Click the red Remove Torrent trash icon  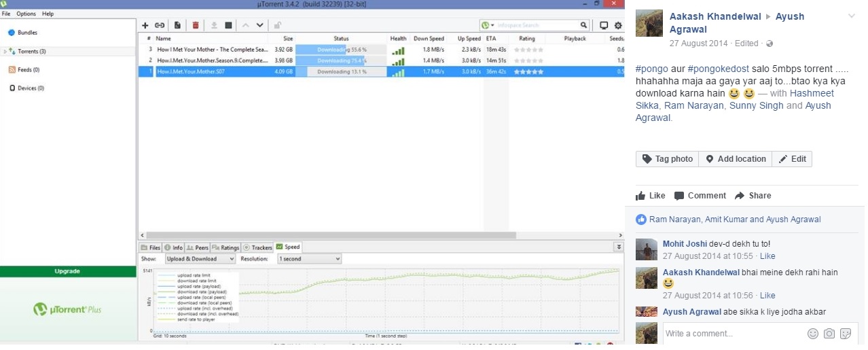196,26
